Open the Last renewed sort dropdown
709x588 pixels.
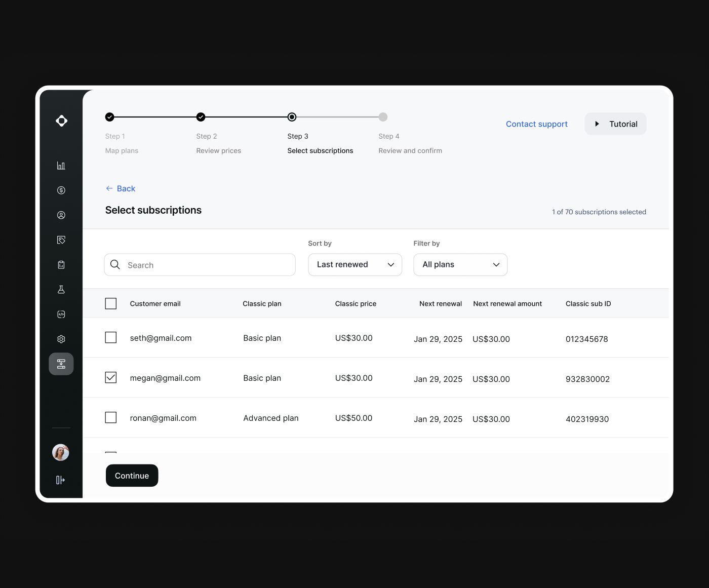[354, 264]
